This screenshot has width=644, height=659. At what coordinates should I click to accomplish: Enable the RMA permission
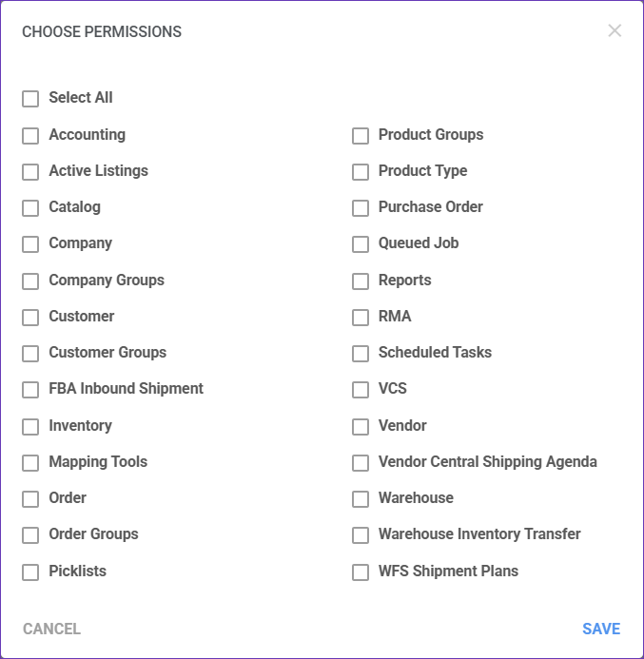click(x=361, y=318)
